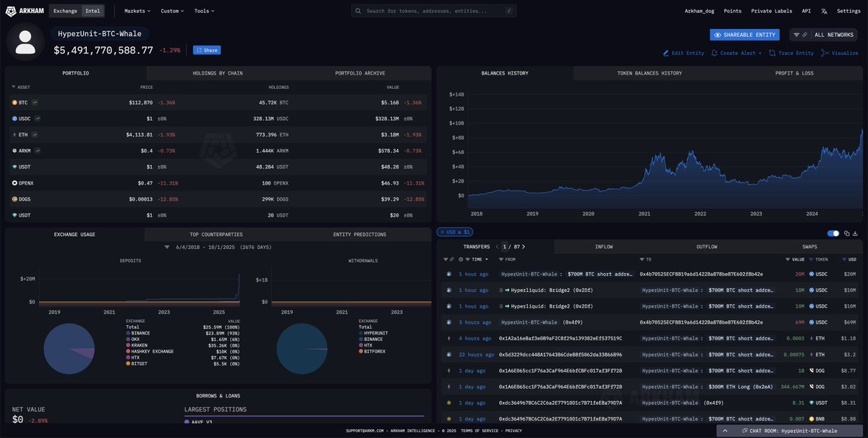Switch to Inflow tab
The height and width of the screenshot is (438, 868).
tap(603, 247)
